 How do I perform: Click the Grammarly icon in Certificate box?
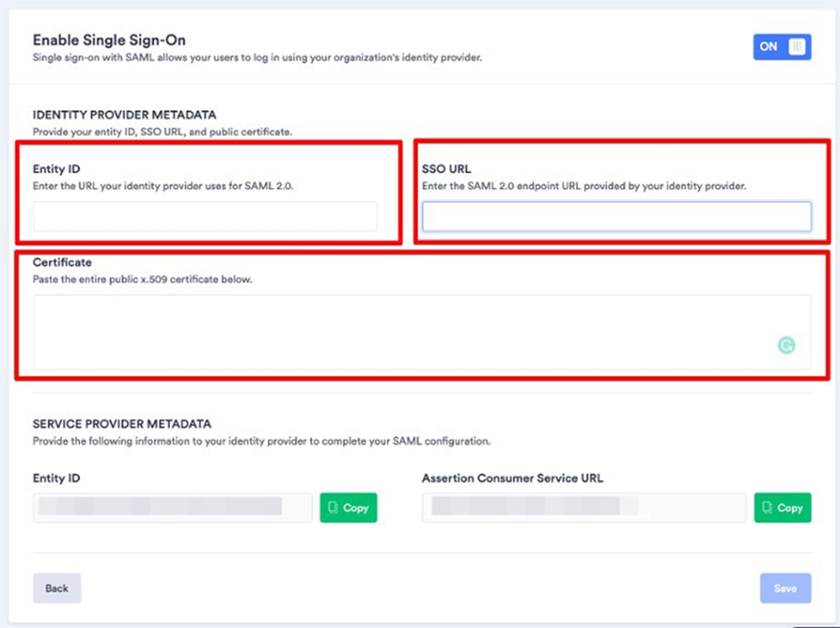(x=786, y=345)
